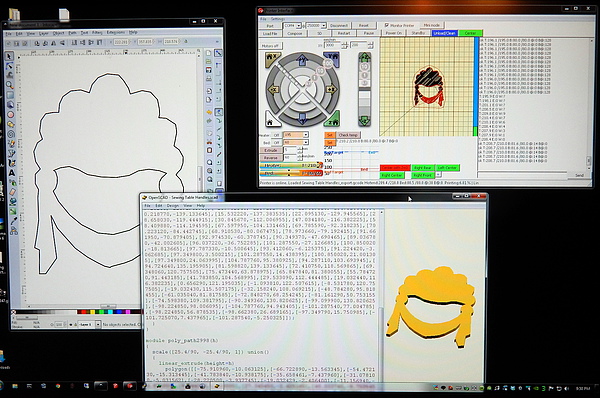
Task: Click the G-code preview grid in Pronterface
Action: [x=427, y=86]
